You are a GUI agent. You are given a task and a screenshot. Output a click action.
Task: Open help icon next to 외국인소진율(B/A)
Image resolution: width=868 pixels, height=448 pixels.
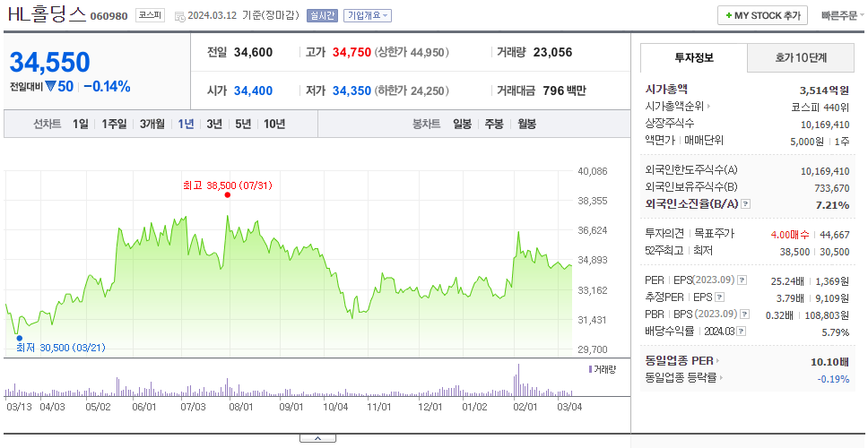[x=746, y=204]
